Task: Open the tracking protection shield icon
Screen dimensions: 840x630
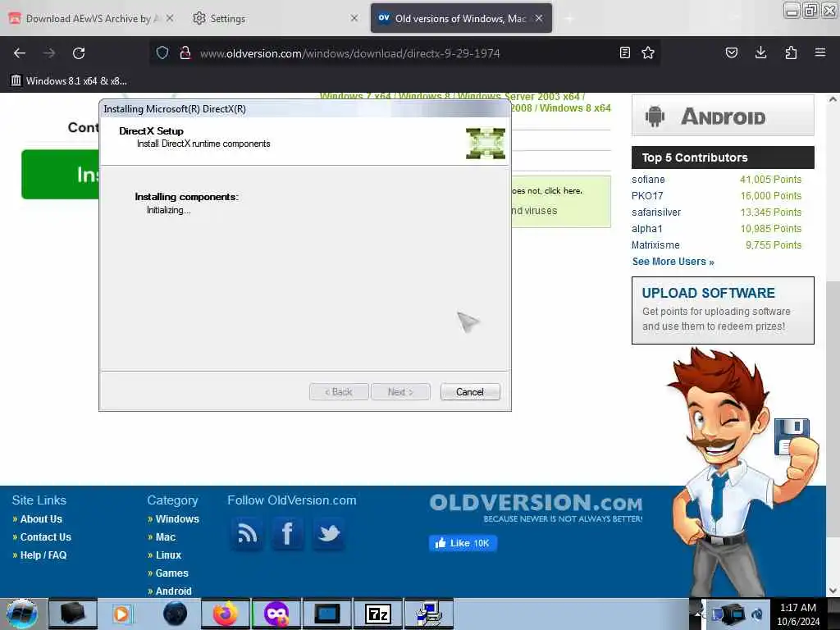Action: tap(162, 52)
